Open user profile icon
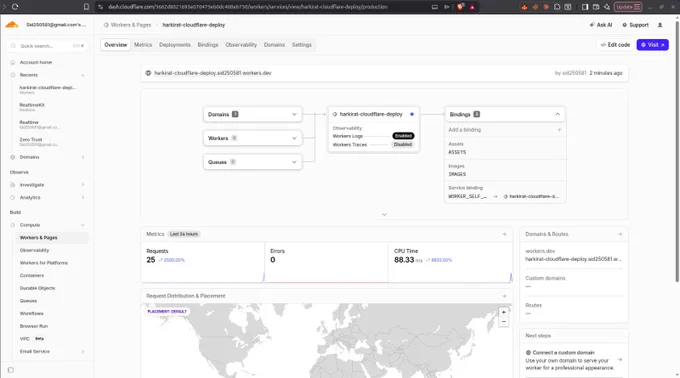The image size is (680, 378). click(x=660, y=25)
